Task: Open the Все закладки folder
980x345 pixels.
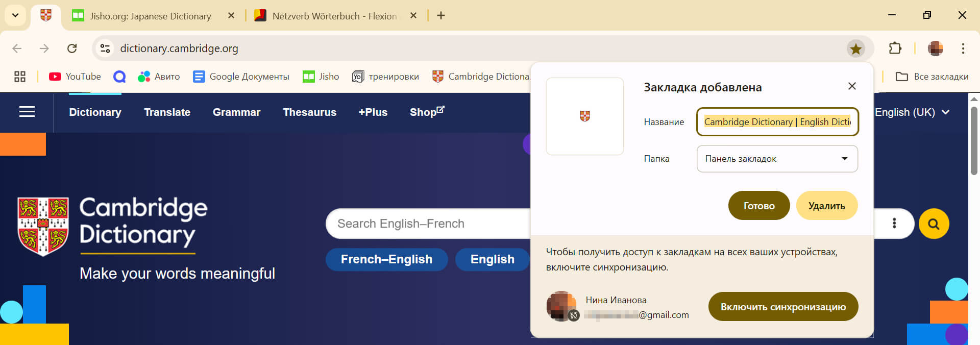Action: click(932, 77)
